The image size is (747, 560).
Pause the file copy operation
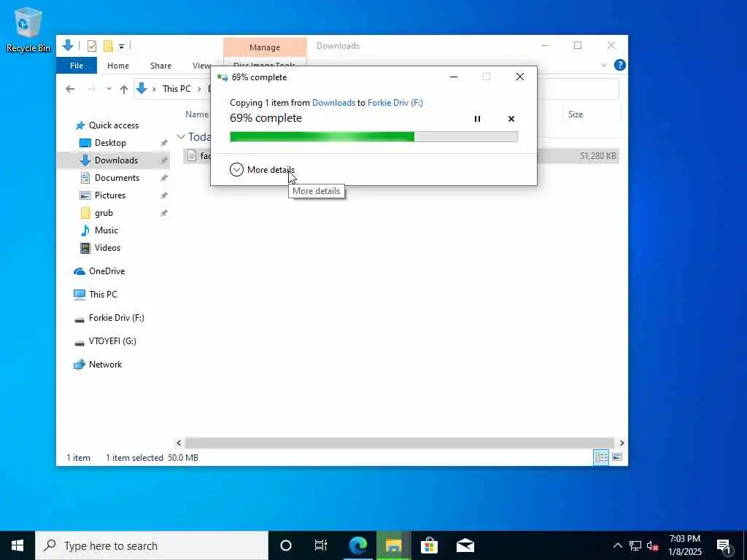click(477, 119)
